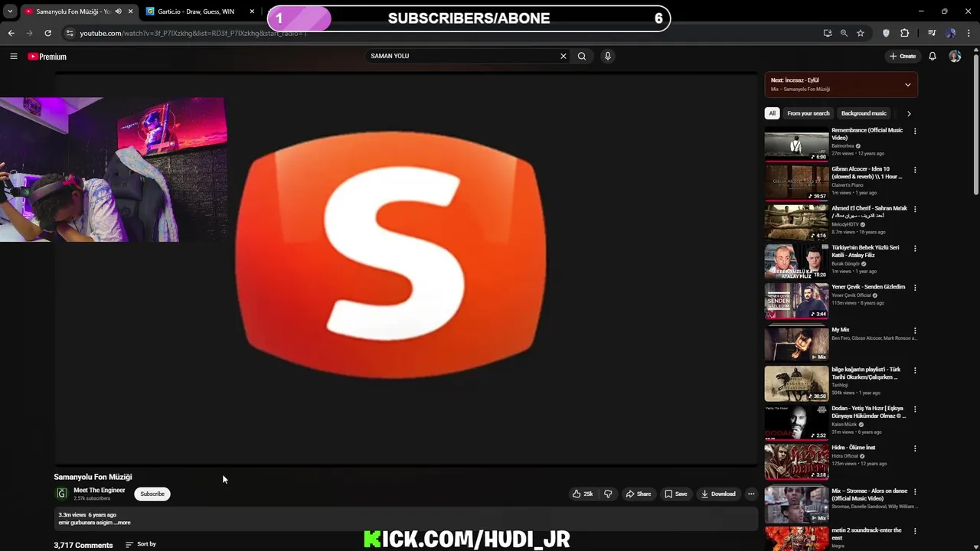View site information icon in address bar

click(x=70, y=33)
